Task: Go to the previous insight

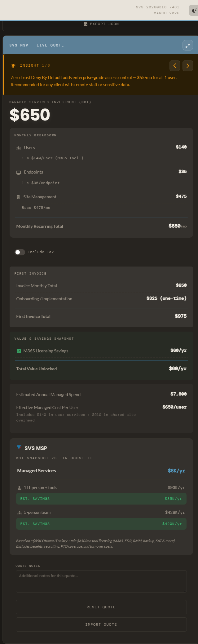Action: (175, 66)
